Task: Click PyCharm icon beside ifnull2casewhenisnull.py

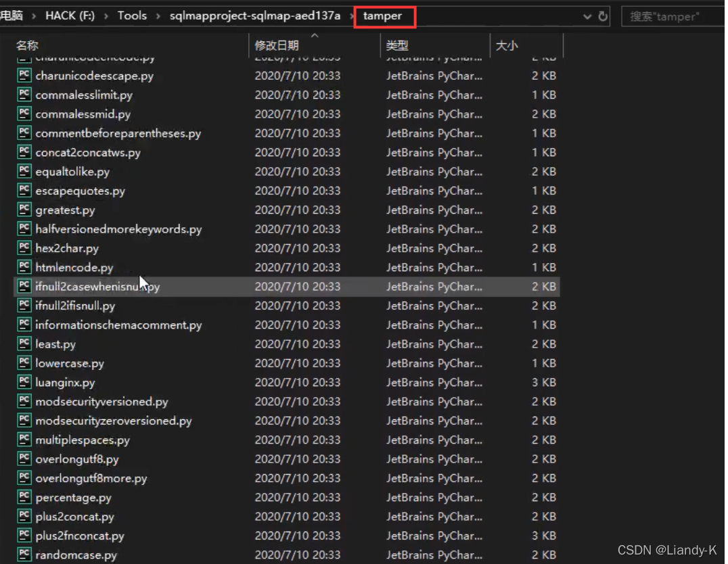Action: click(24, 286)
